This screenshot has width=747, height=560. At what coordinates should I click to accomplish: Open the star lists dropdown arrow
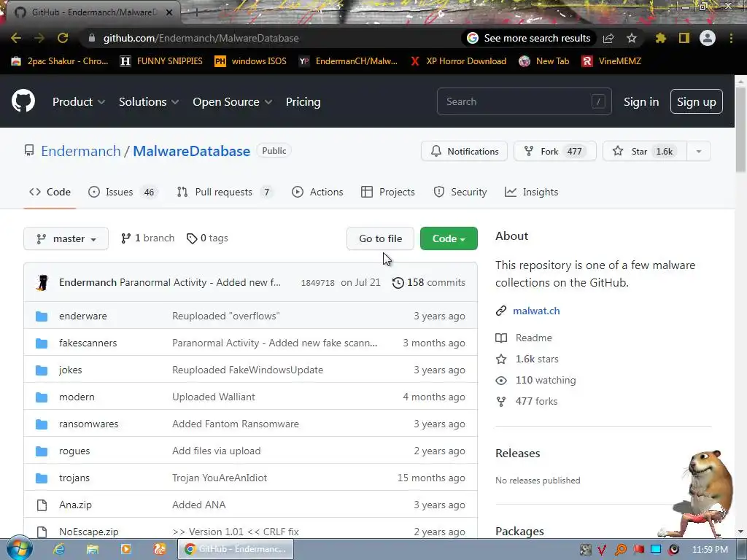tap(699, 152)
